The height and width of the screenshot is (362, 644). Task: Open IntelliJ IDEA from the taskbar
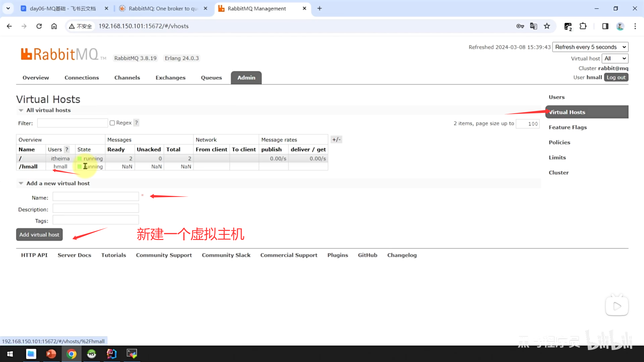point(111,354)
